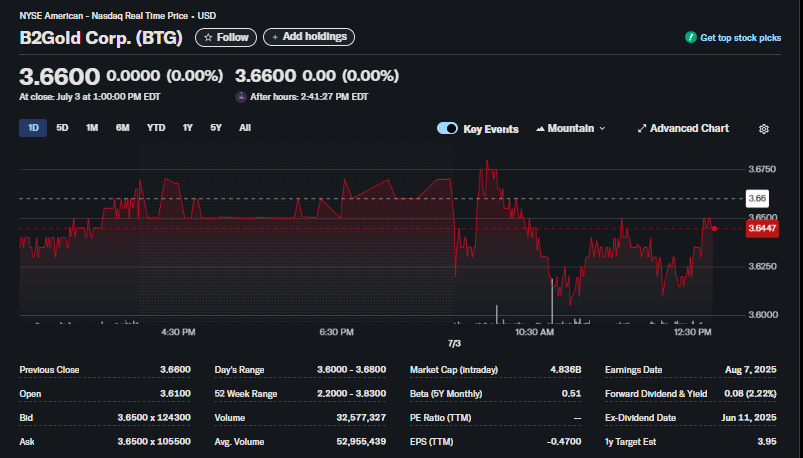
Task: Click the 7/3 date label under chart
Action: click(454, 344)
